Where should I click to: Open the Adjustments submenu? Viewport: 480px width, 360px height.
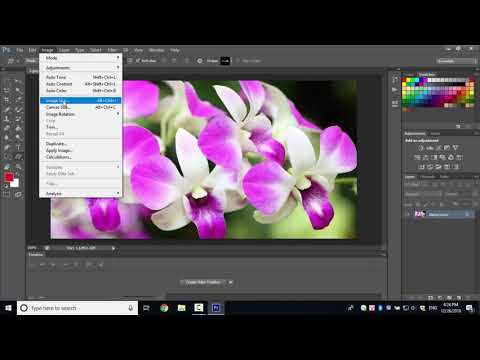coord(80,68)
